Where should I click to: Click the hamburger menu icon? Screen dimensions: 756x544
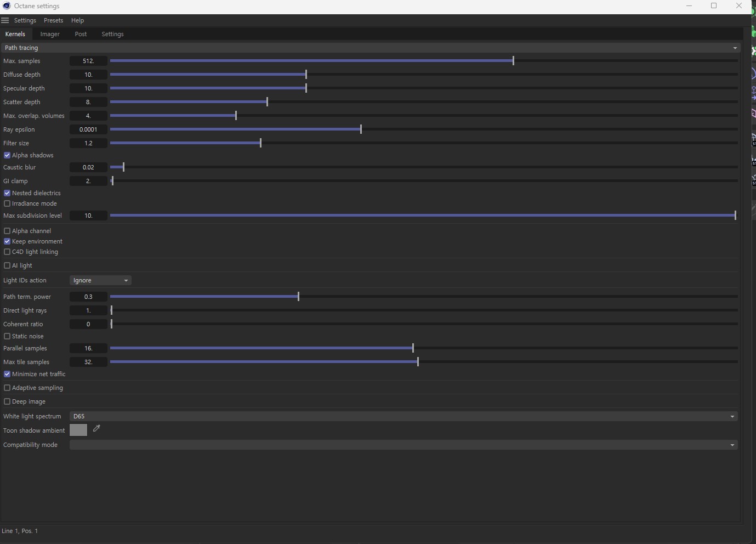(x=5, y=20)
